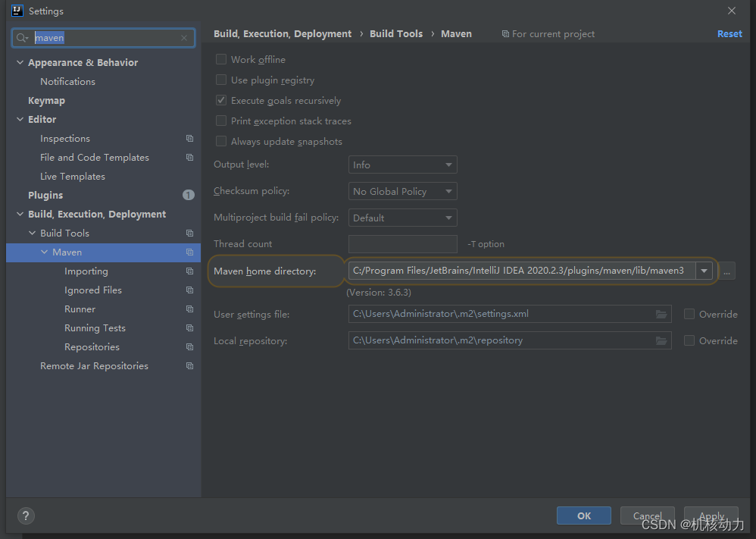Click the '(Version: 3.6.3)' text
This screenshot has height=539, width=756.
click(x=379, y=293)
